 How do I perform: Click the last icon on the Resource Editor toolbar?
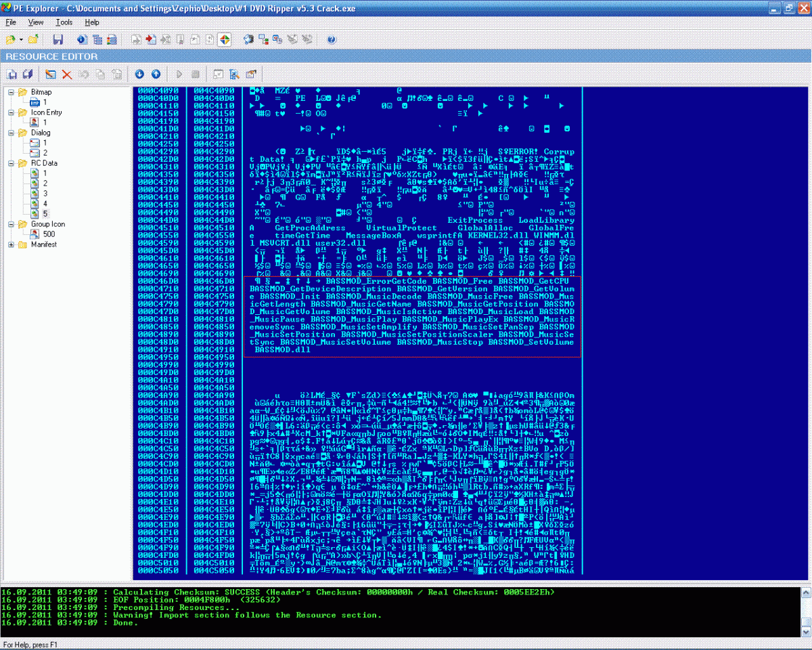click(x=250, y=74)
